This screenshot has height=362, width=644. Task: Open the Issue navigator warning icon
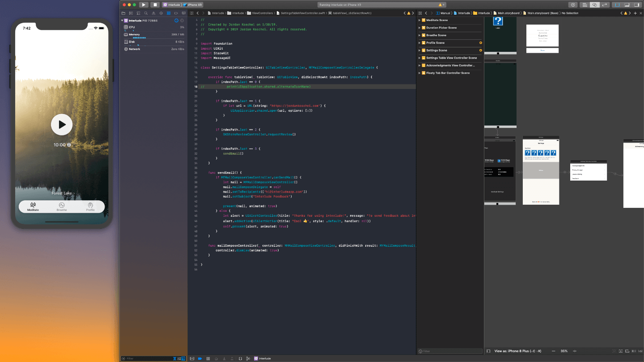(153, 13)
